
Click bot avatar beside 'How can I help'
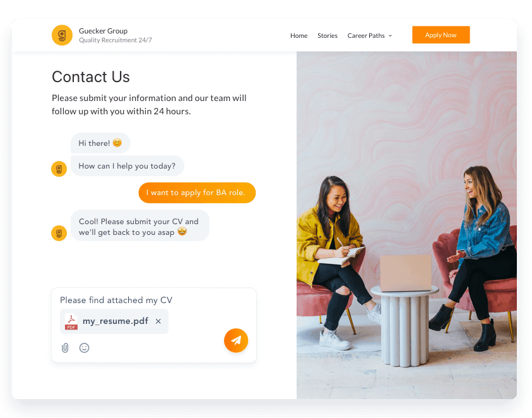pyautogui.click(x=59, y=169)
